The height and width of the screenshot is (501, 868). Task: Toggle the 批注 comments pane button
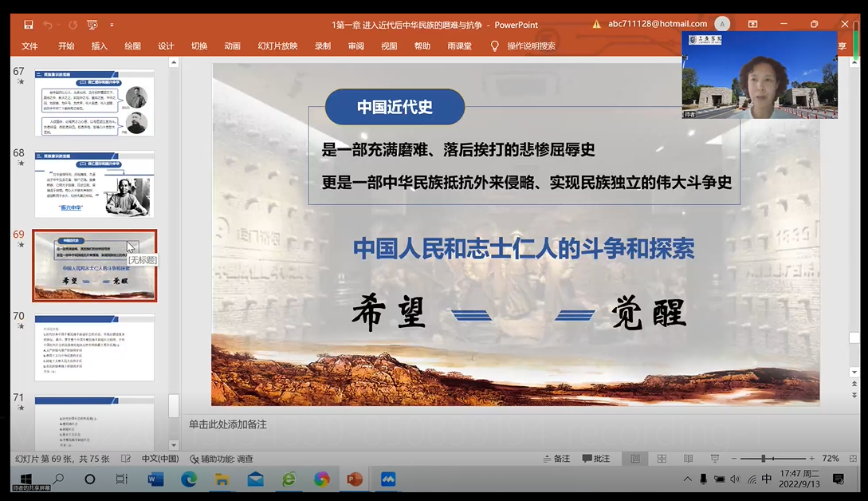(596, 459)
